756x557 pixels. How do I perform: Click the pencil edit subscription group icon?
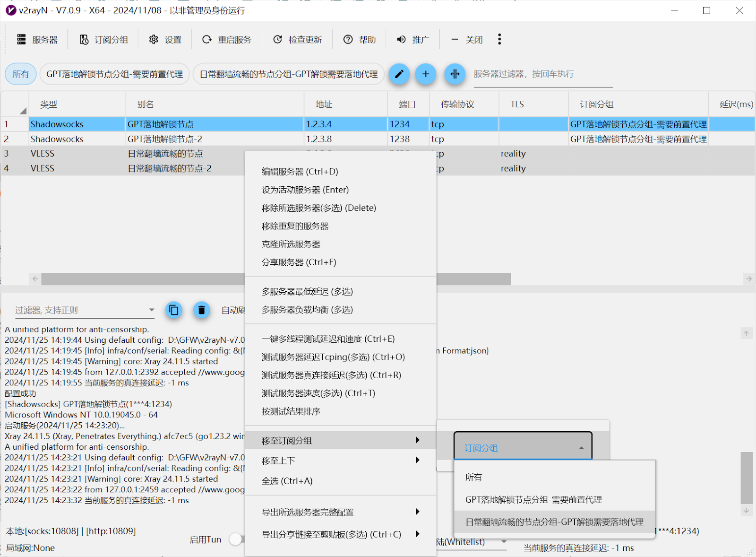click(x=399, y=74)
